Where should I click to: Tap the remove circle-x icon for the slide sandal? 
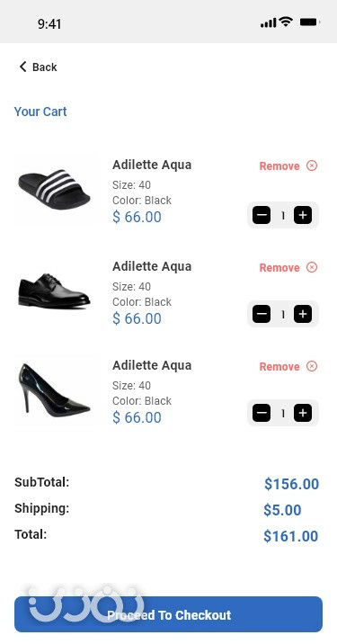(x=312, y=165)
